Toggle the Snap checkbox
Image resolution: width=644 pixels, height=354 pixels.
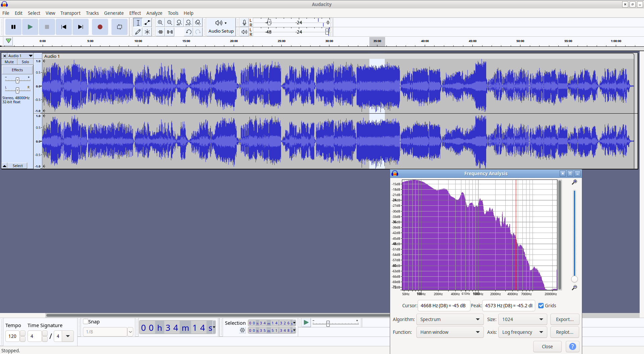coord(86,321)
